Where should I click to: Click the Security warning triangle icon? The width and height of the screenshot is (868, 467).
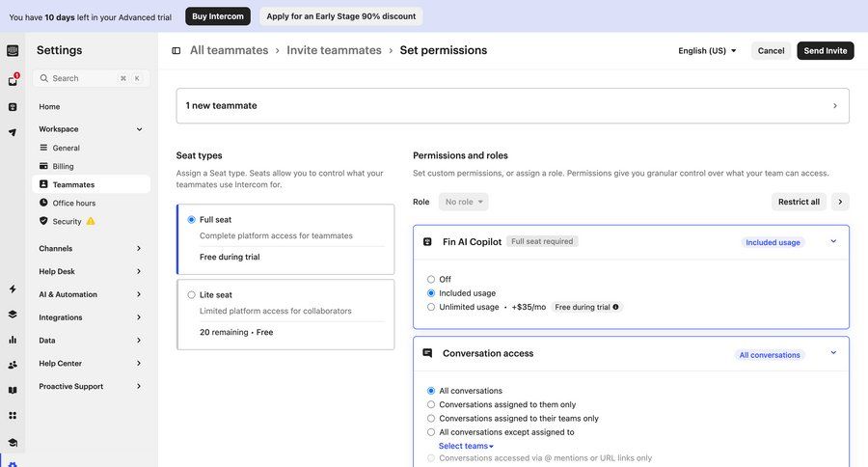91,221
